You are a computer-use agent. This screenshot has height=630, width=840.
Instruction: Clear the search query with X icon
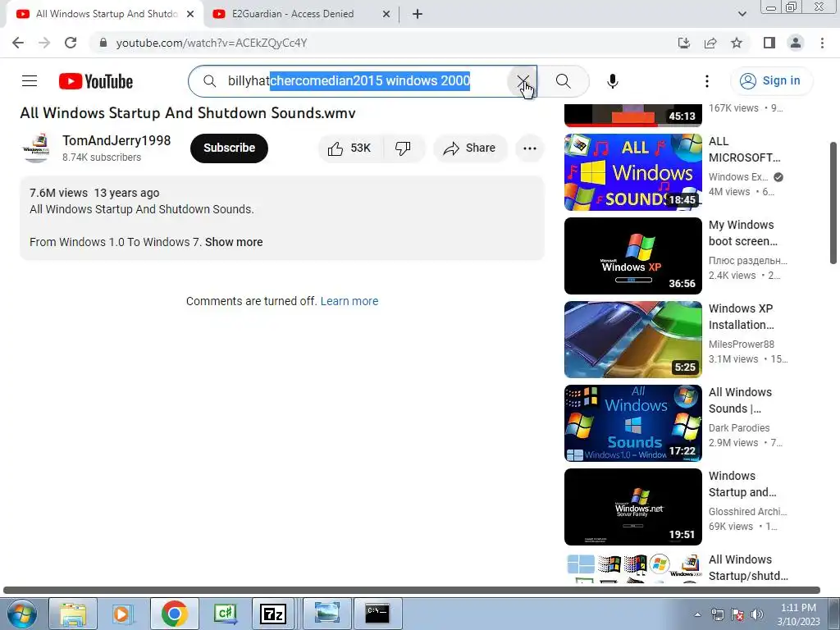pyautogui.click(x=523, y=81)
